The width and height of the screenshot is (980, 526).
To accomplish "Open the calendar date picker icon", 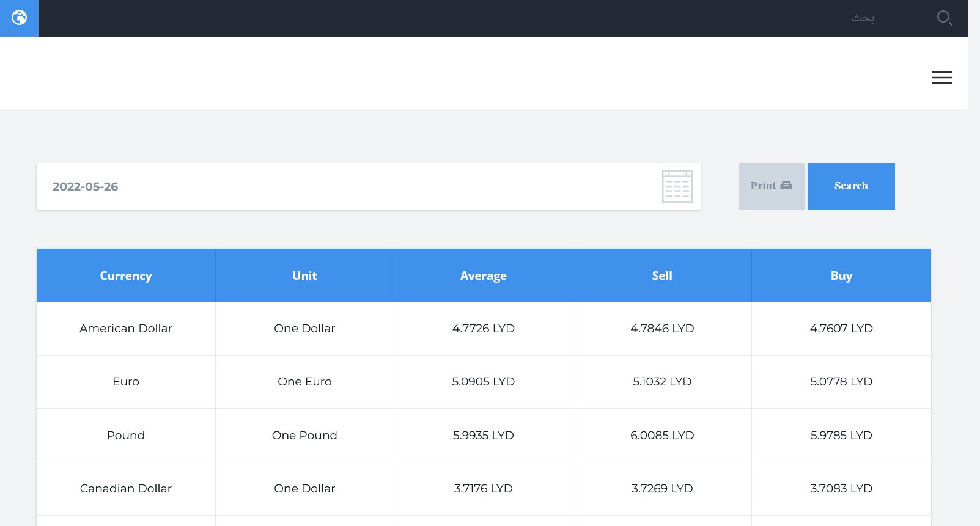I will click(x=677, y=186).
